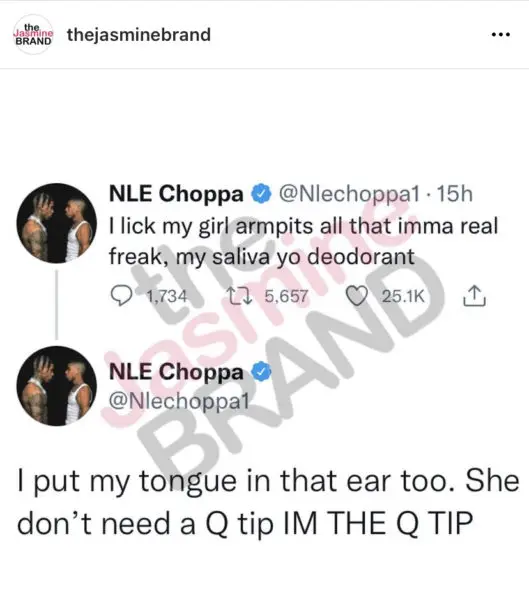Image resolution: width=529 pixels, height=600 pixels.
Task: Click the 15h timestamp
Action: tap(455, 194)
